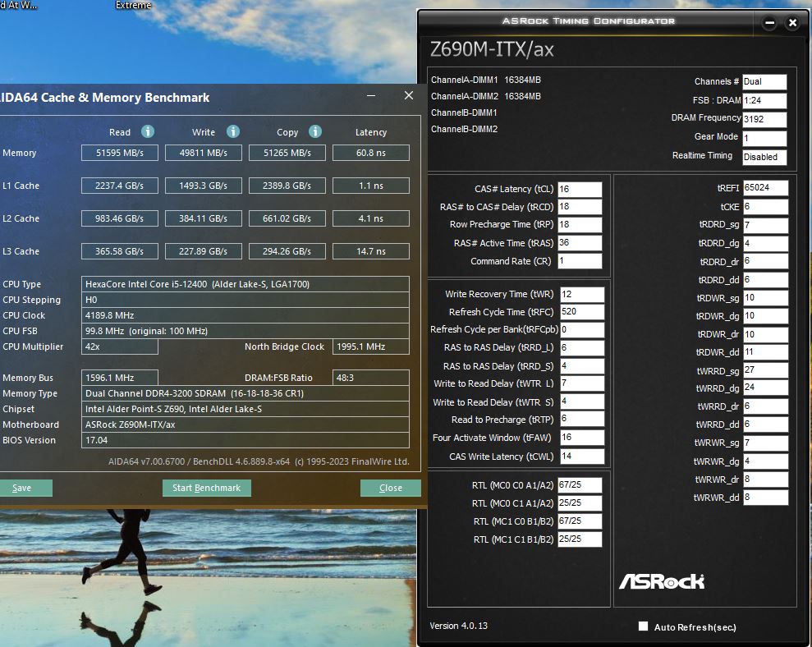Image resolution: width=812 pixels, height=647 pixels.
Task: Click the tWTR_L field showing 7
Action: coord(582,384)
